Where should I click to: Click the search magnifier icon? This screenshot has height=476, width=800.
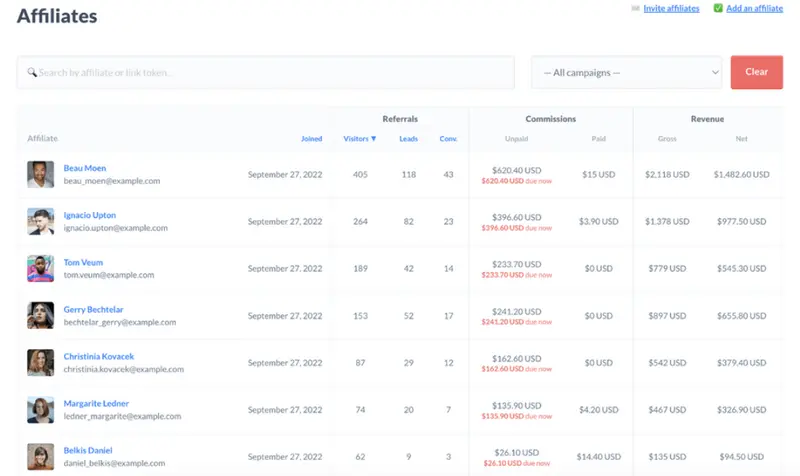pyautogui.click(x=31, y=73)
